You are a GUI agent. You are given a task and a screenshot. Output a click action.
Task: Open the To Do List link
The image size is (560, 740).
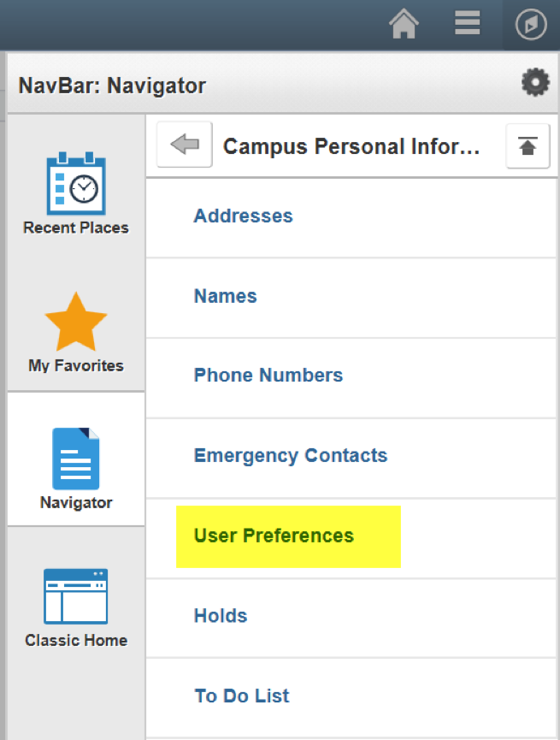(242, 696)
